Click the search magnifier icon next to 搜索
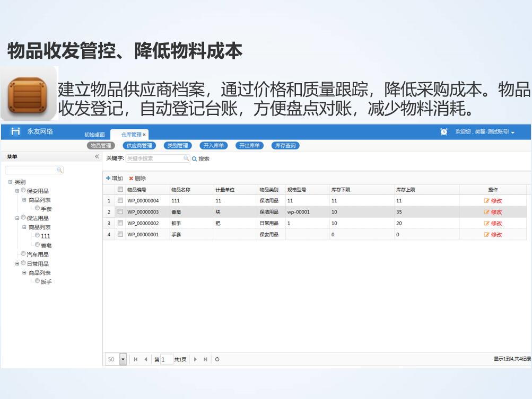 click(x=195, y=158)
